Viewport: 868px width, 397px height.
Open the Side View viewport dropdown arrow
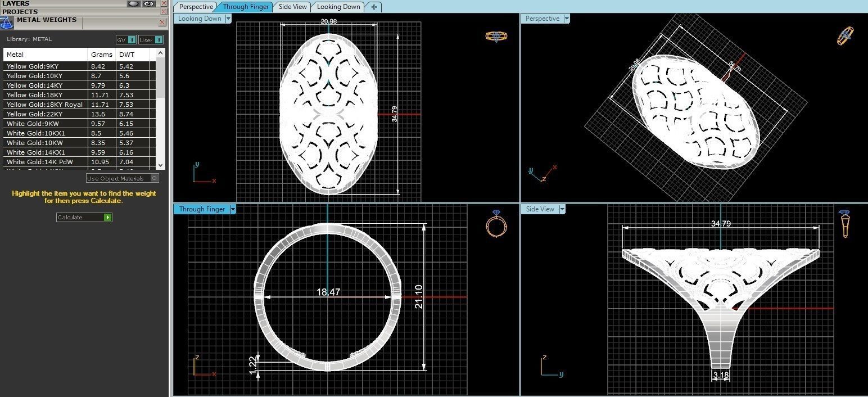click(x=562, y=209)
